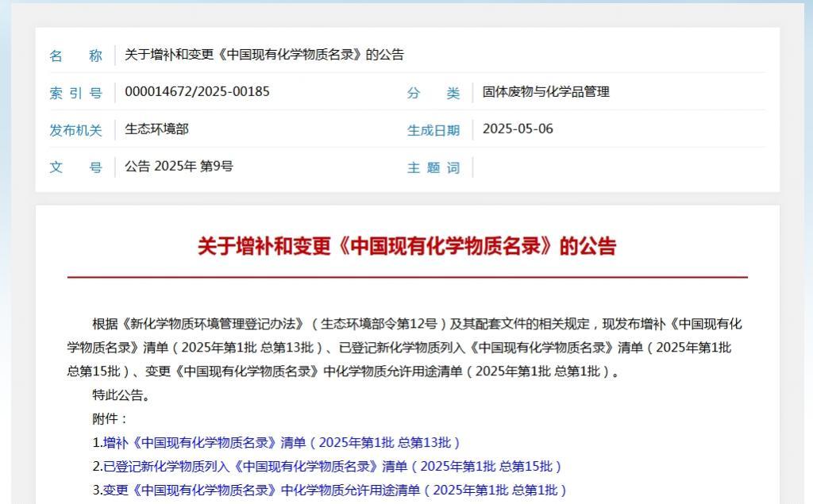This screenshot has width=813, height=504.
Task: Click the category value 固体废物与化学品管理
Action: pyautogui.click(x=546, y=92)
